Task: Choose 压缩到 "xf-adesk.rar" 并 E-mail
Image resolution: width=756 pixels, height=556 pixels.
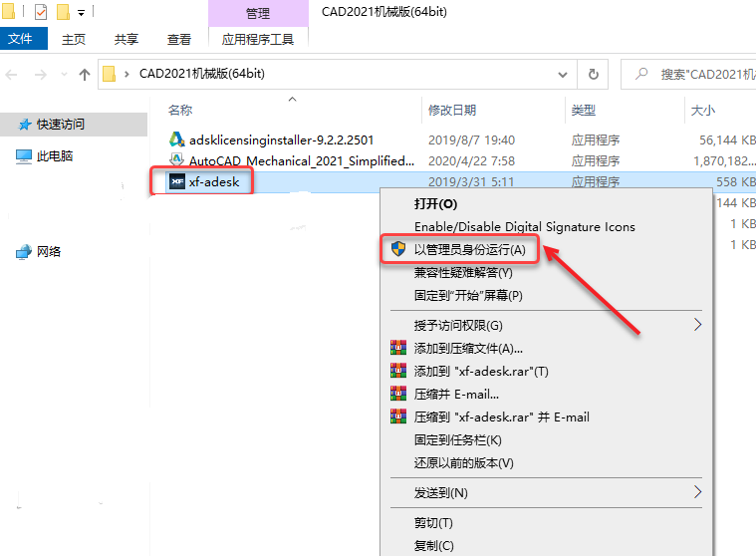Action: pyautogui.click(x=501, y=417)
